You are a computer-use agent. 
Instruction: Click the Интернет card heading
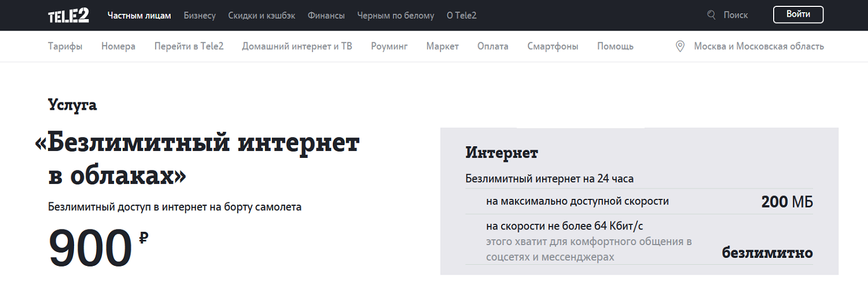click(x=502, y=153)
